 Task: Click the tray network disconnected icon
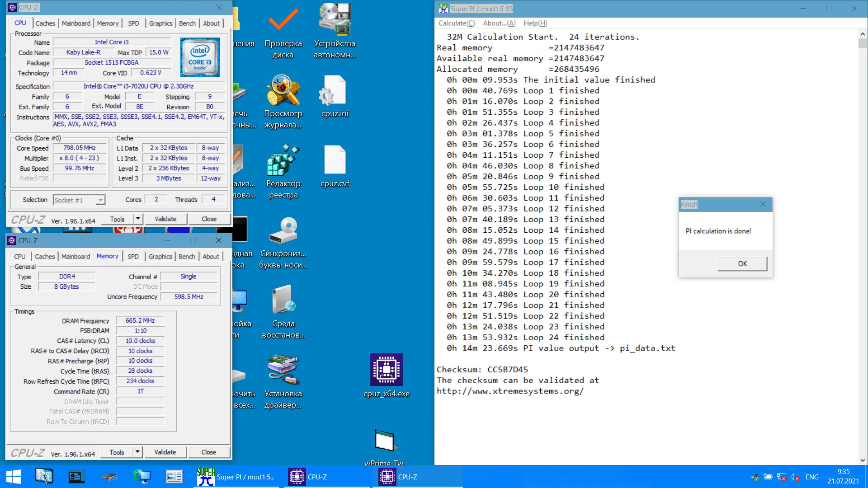click(x=782, y=477)
